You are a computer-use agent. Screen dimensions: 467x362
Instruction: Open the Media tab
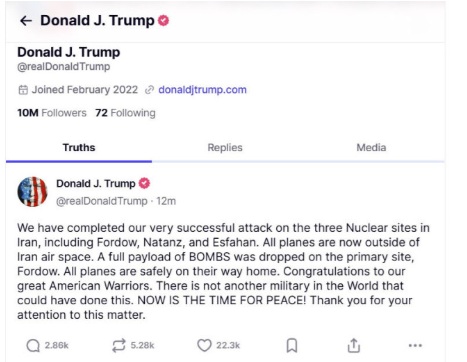[371, 148]
